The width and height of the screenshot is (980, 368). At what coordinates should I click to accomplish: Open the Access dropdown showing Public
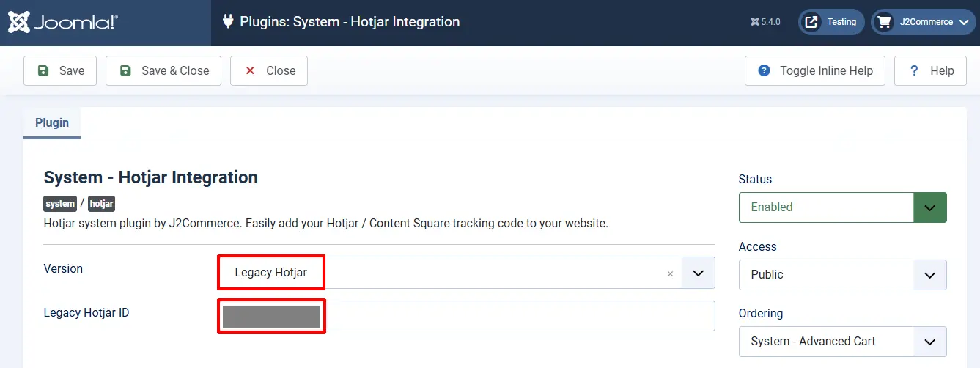(x=843, y=275)
